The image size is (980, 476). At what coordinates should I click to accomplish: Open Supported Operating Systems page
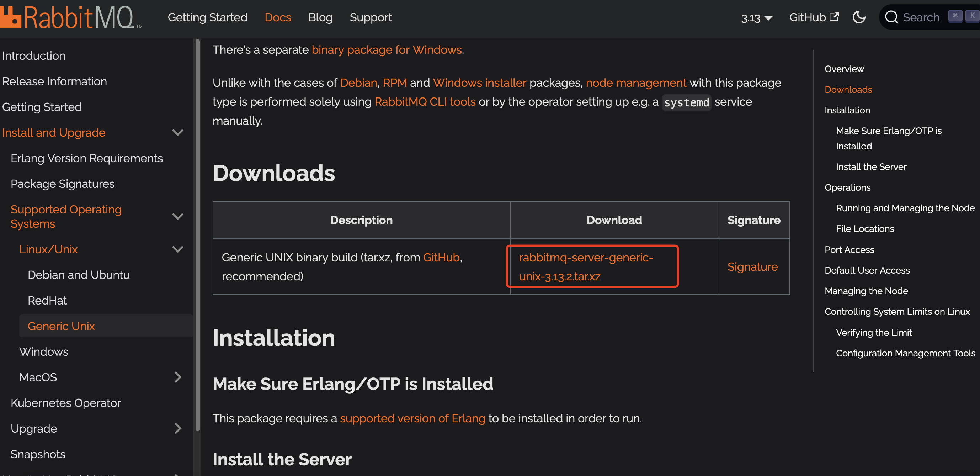(66, 217)
